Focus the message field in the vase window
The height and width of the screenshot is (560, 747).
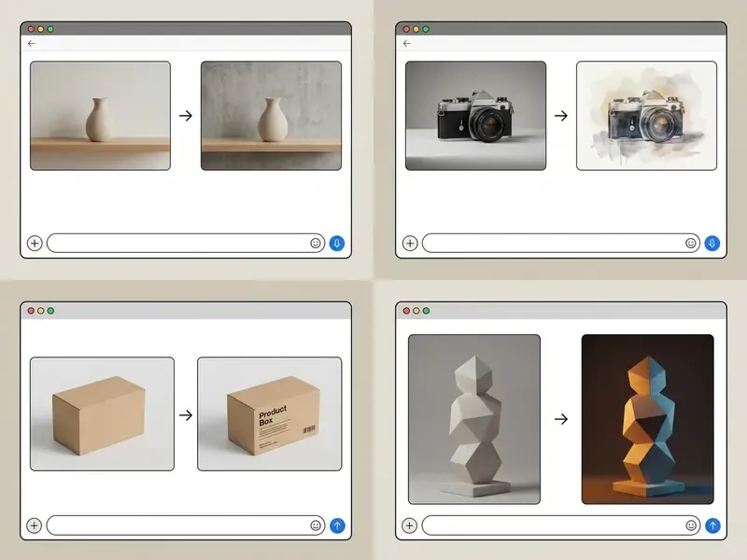pos(186,244)
